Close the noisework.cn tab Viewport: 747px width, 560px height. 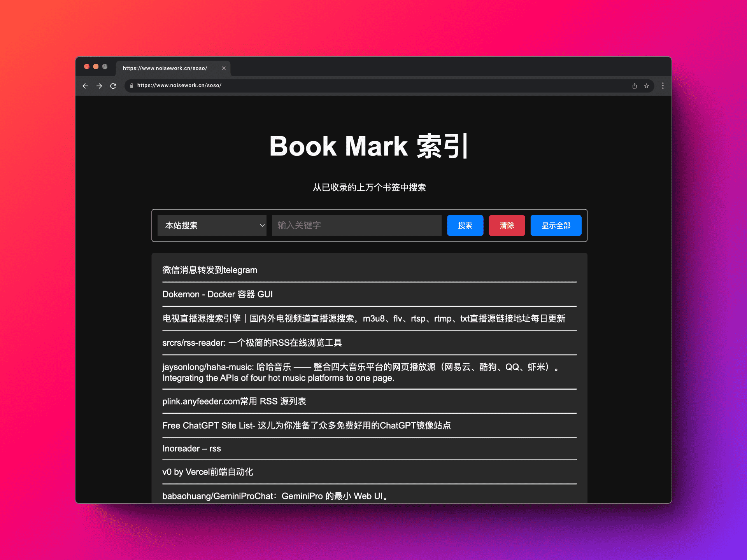pos(224,68)
